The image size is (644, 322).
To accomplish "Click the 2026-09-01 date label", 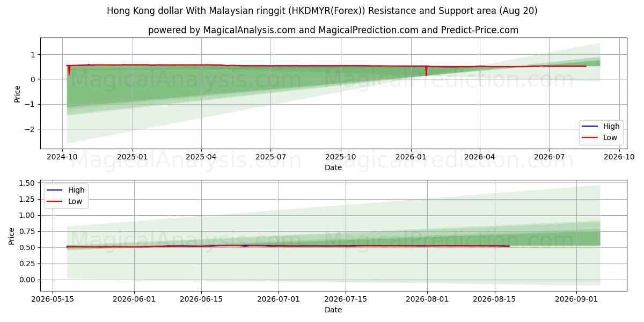I will [x=576, y=299].
